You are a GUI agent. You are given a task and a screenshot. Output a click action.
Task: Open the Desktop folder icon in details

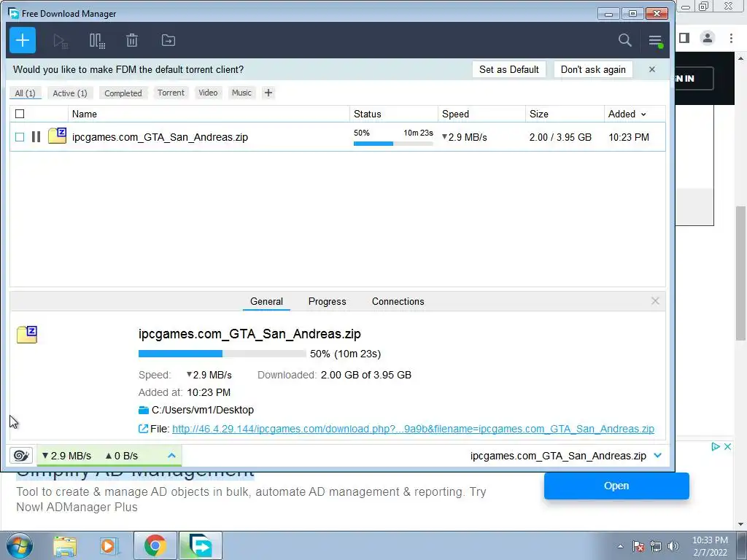(x=144, y=410)
